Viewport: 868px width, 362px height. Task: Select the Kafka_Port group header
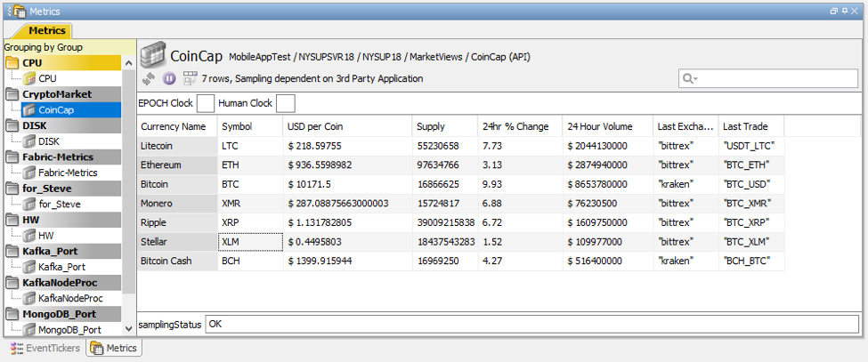pyautogui.click(x=62, y=252)
